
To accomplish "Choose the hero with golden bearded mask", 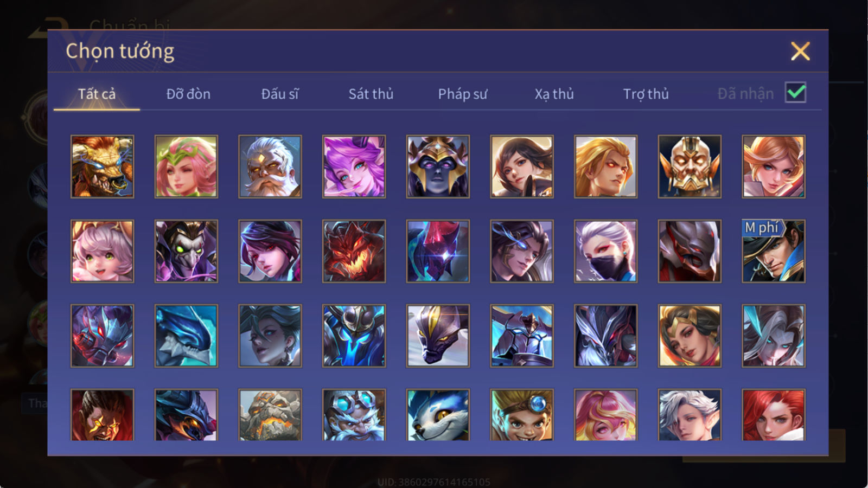I will [x=690, y=166].
